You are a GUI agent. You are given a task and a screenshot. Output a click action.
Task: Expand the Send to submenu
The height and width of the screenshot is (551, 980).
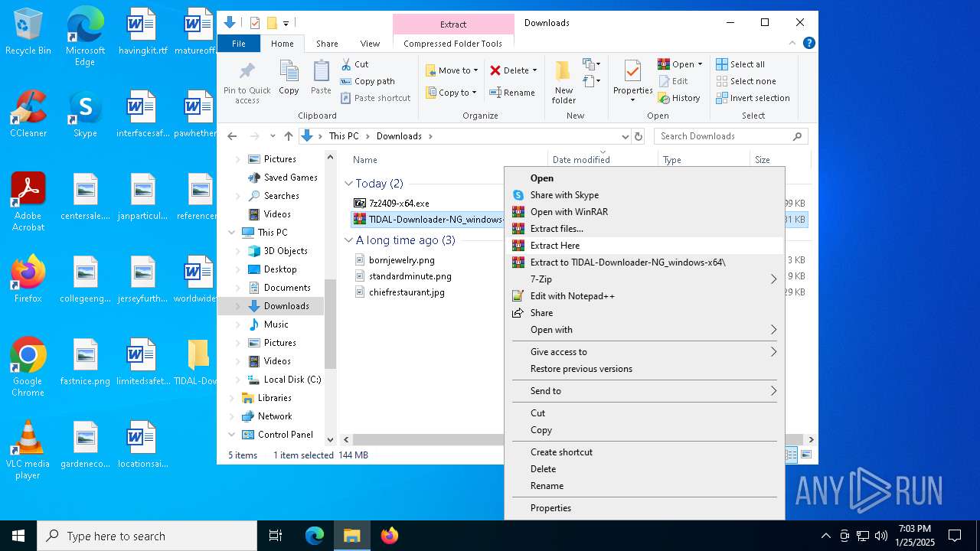pyautogui.click(x=644, y=391)
